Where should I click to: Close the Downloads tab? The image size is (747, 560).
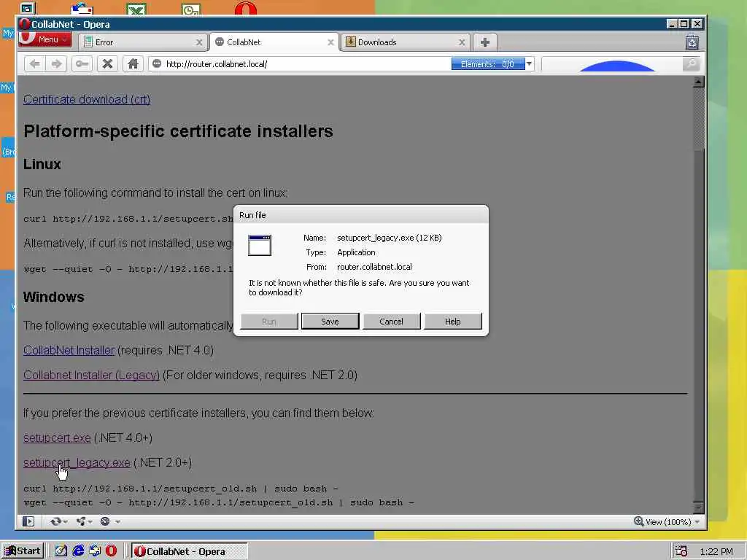(x=462, y=42)
